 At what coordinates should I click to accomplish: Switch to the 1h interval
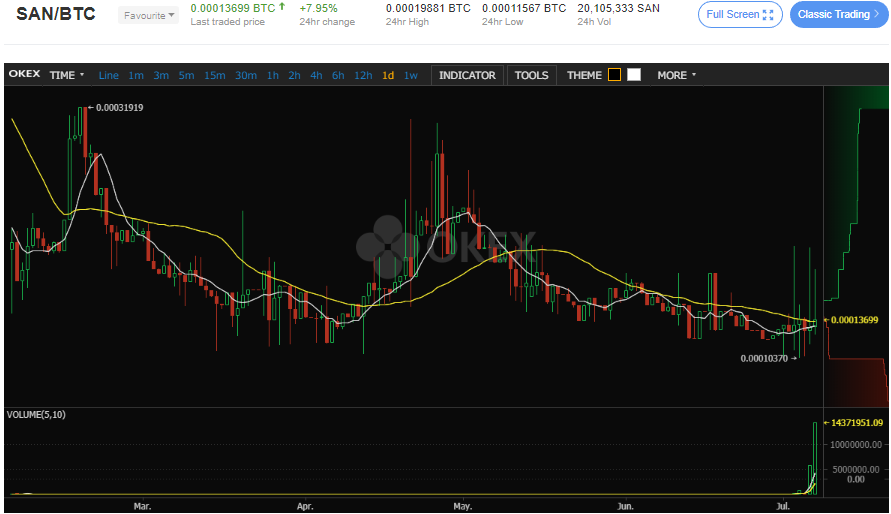pos(272,75)
